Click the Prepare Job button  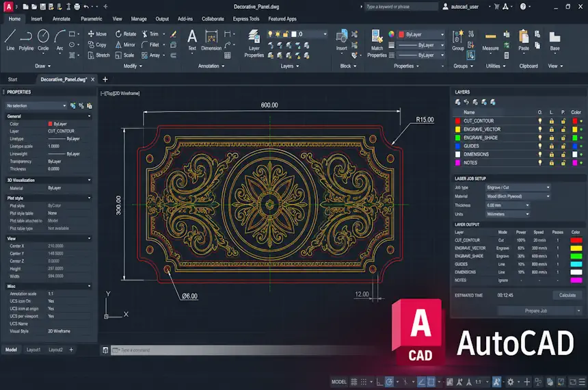pos(536,311)
